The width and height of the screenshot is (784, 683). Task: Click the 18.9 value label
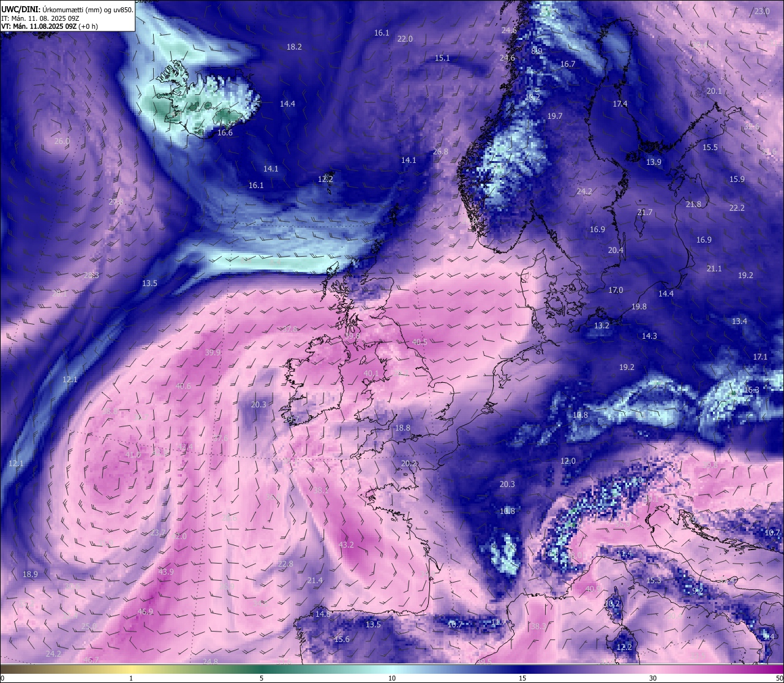(30, 574)
